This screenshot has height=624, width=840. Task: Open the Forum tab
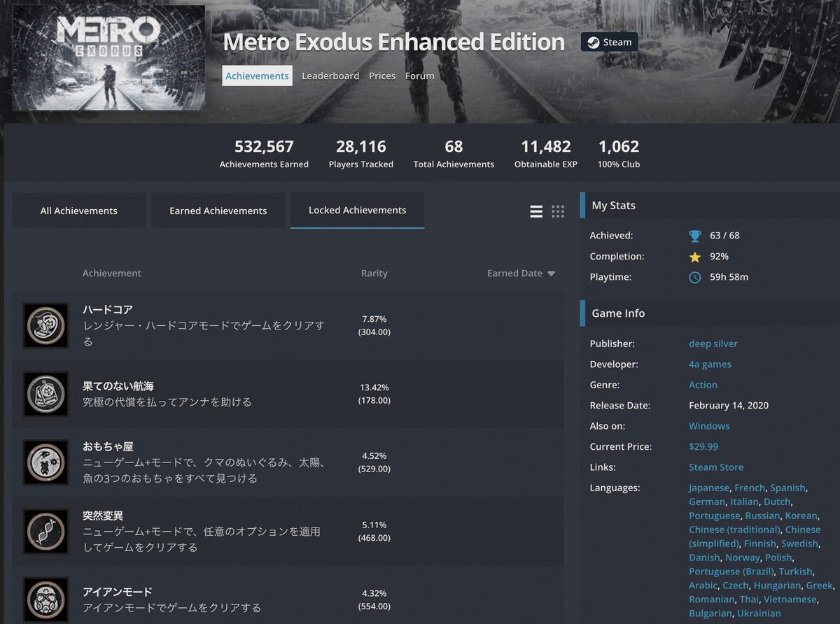[x=420, y=76]
